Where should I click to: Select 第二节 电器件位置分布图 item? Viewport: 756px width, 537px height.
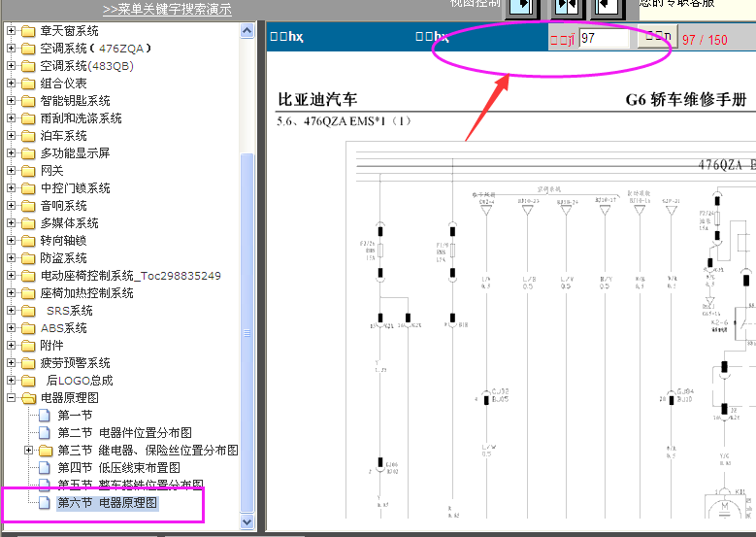(x=125, y=433)
